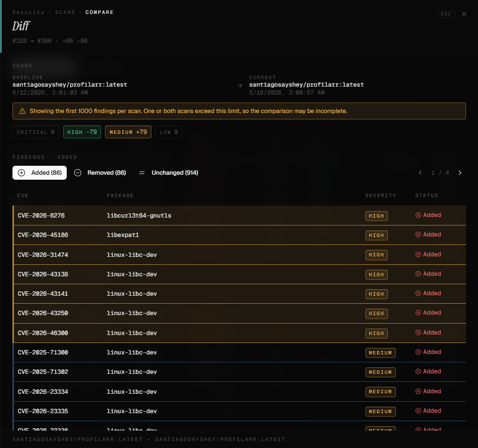This screenshot has height=448, width=478.
Task: Click Added status icon for CVE-2026-46300
Action: point(418,333)
